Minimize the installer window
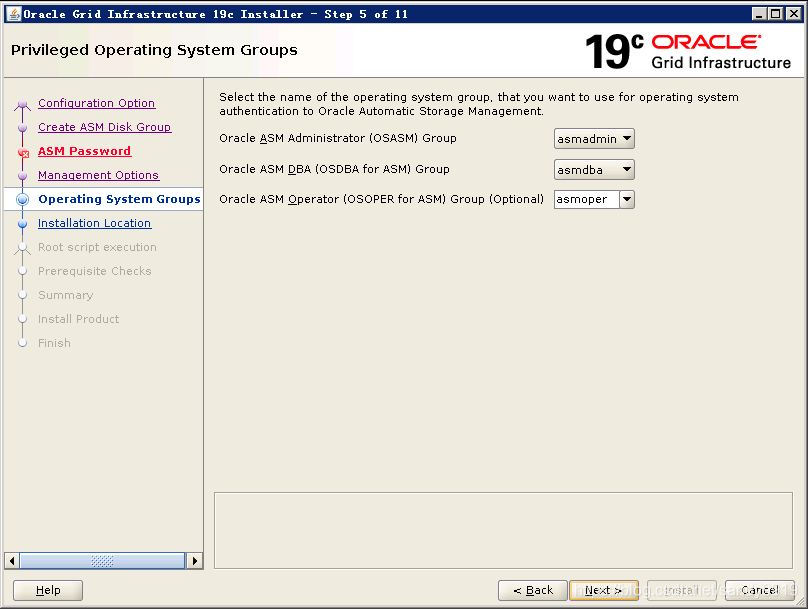Screen dimensions: 808x609 pos(759,14)
